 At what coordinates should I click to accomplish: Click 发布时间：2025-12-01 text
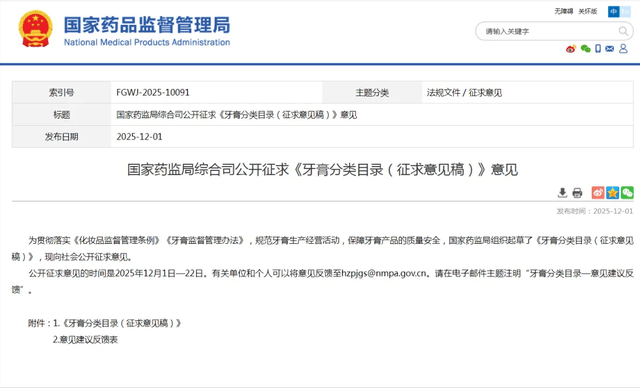click(595, 211)
